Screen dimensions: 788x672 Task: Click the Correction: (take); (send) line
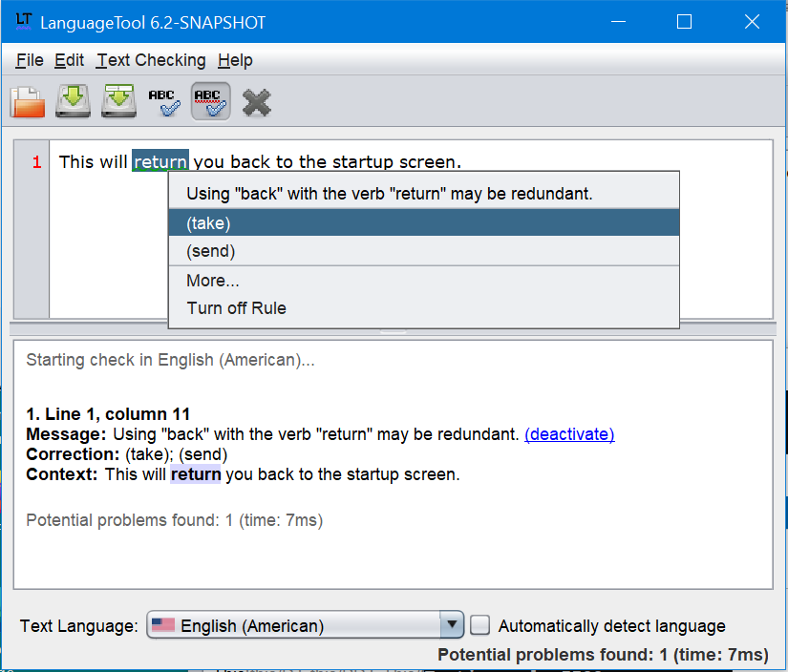[127, 454]
